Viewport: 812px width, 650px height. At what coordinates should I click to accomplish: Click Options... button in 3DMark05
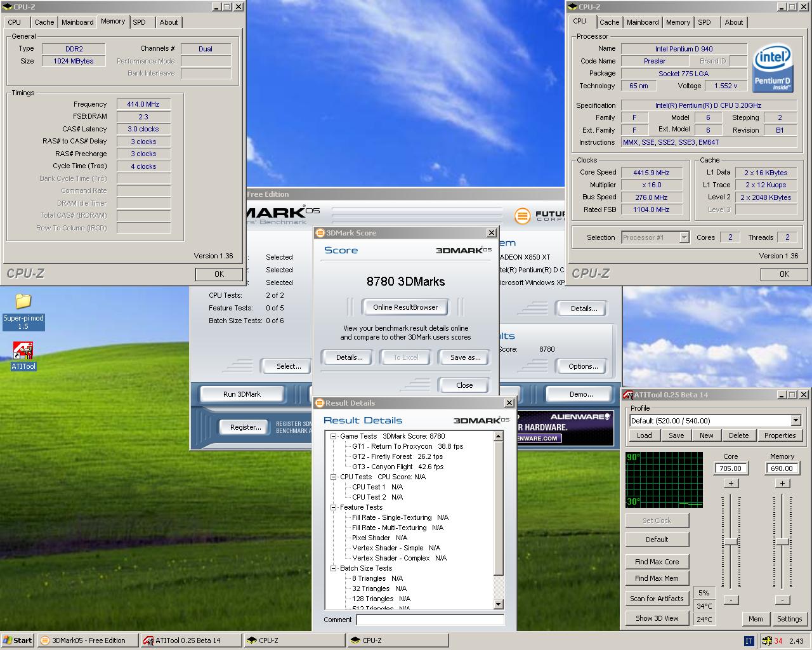(x=583, y=366)
